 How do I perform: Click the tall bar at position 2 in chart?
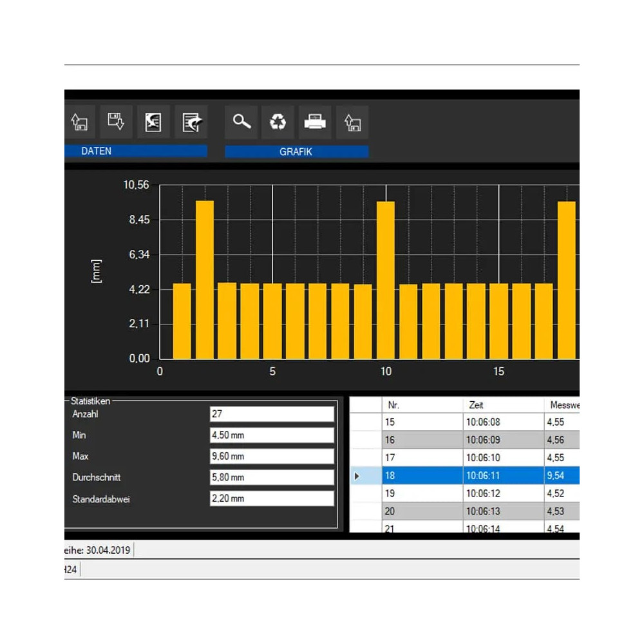pyautogui.click(x=205, y=279)
